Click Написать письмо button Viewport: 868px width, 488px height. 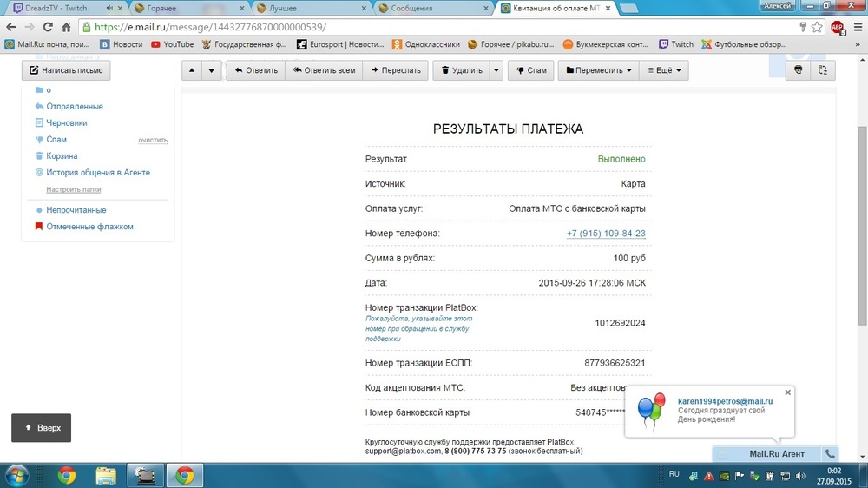tap(66, 70)
